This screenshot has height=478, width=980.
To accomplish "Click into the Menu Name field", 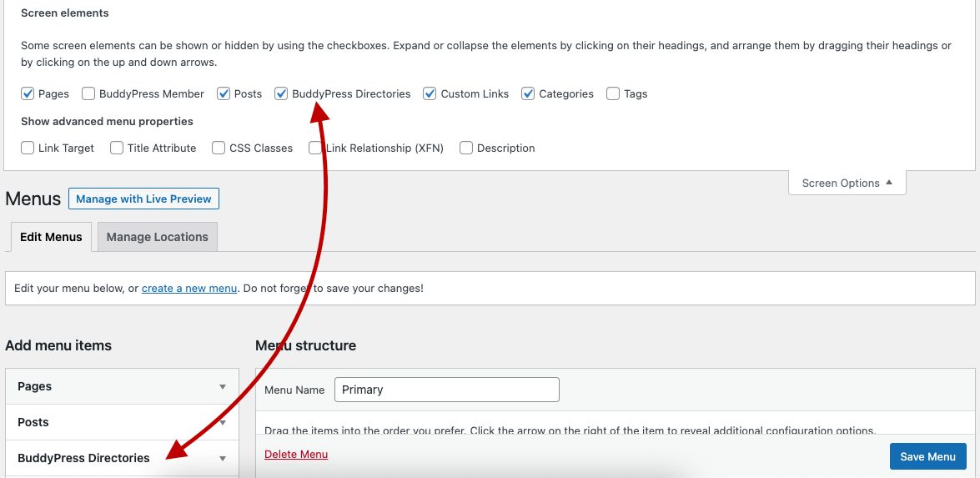I will pos(447,390).
